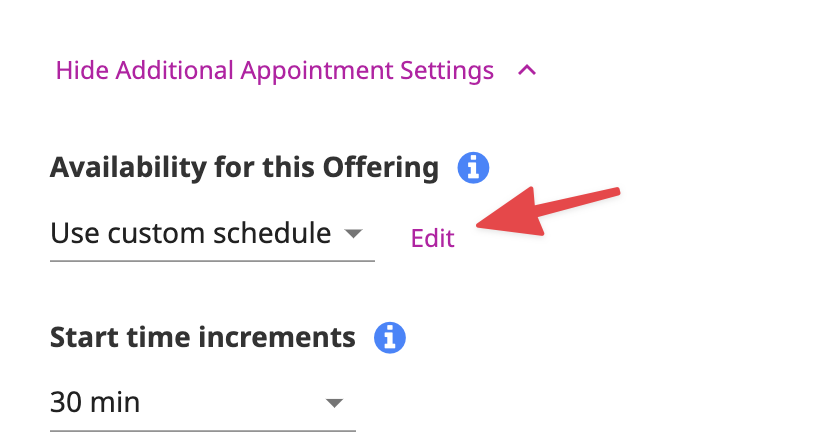Edit the custom availability schedule
Viewport: 824px width, 432px height.
click(432, 238)
